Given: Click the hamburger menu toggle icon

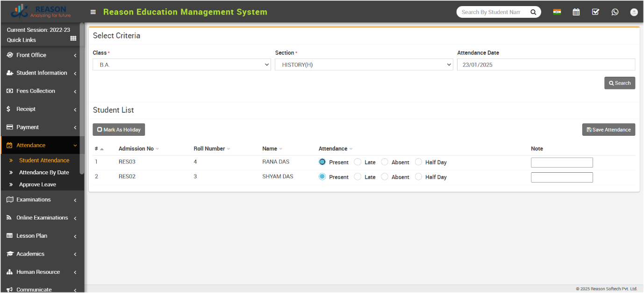Looking at the screenshot, I should coord(93,12).
